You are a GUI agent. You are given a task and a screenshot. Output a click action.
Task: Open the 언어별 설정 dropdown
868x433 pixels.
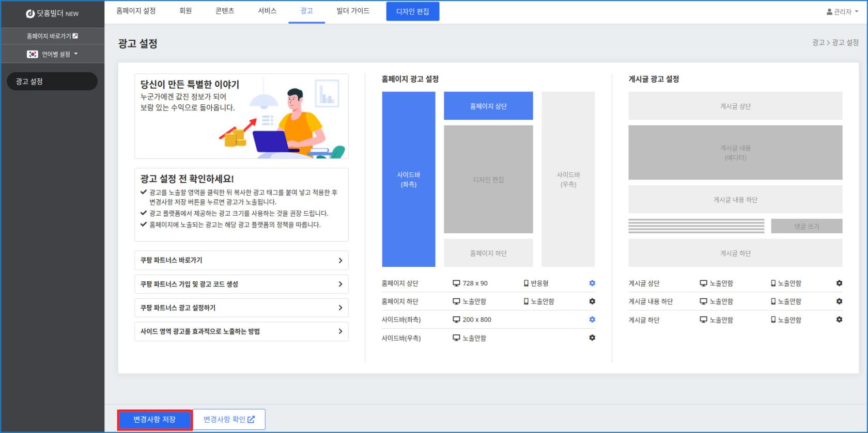53,54
